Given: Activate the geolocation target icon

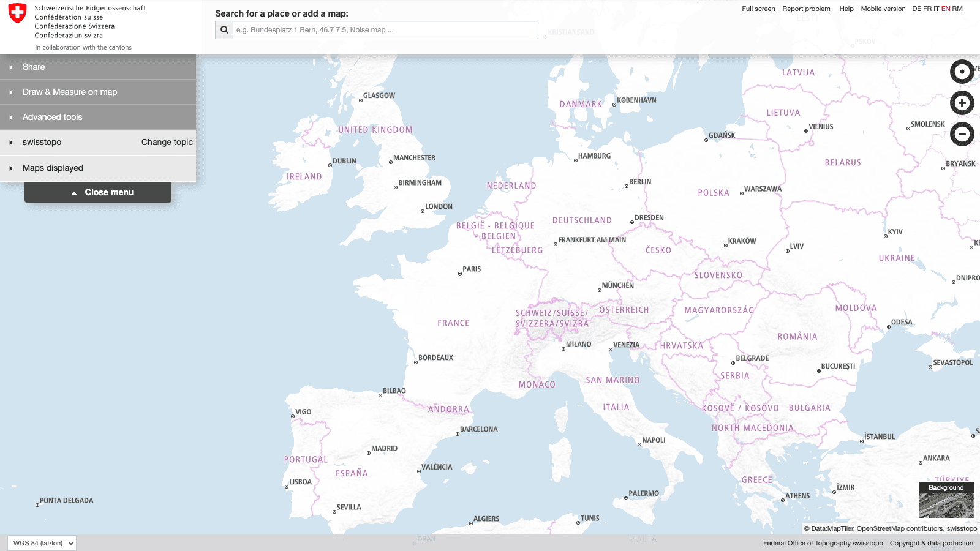Looking at the screenshot, I should [962, 72].
